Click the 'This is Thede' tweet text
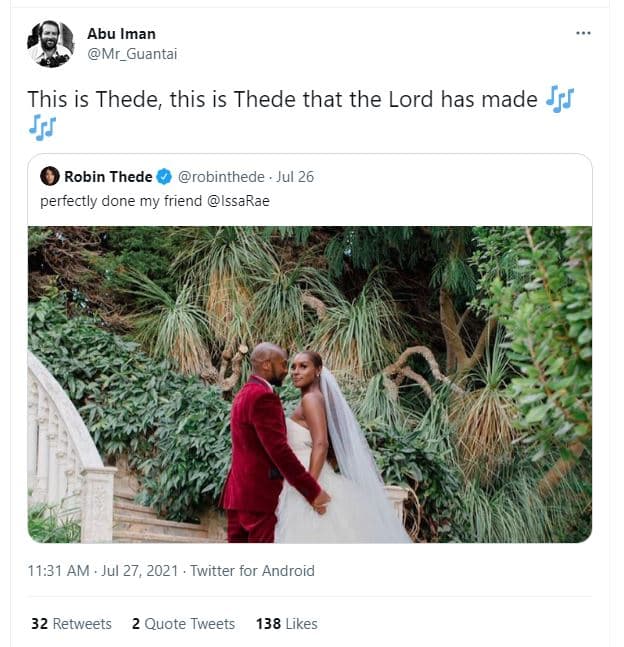The height and width of the screenshot is (647, 624). [x=280, y=101]
